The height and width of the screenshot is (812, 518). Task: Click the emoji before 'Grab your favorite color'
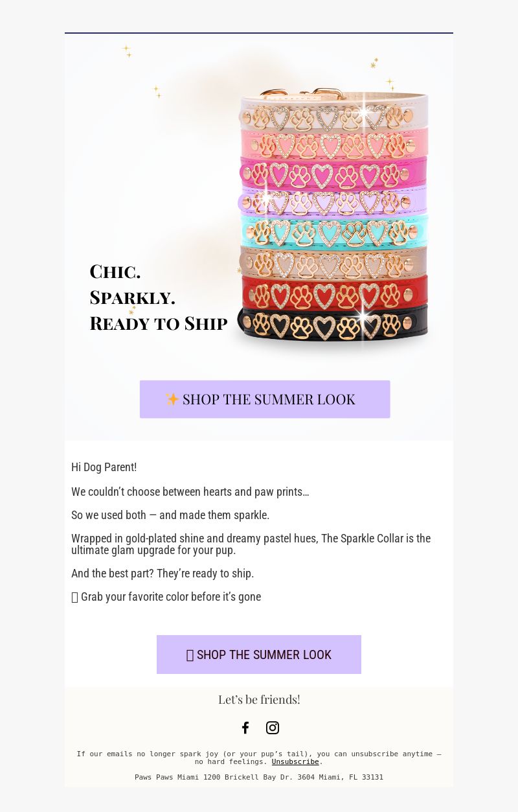pyautogui.click(x=74, y=597)
